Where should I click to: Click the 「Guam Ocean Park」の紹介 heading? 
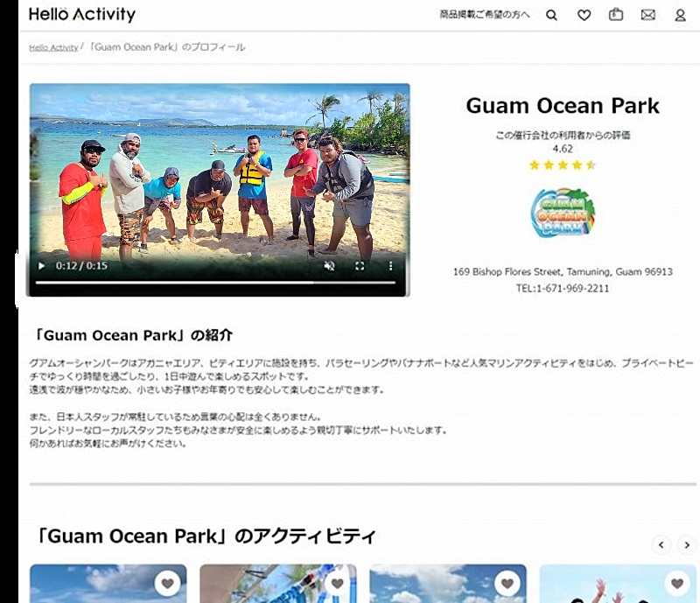point(132,335)
